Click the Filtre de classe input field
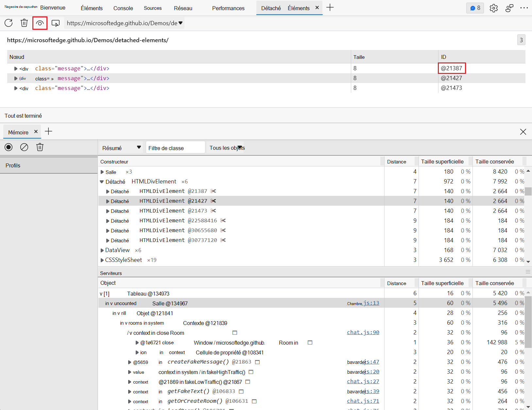This screenshot has height=410, width=532. [175, 148]
